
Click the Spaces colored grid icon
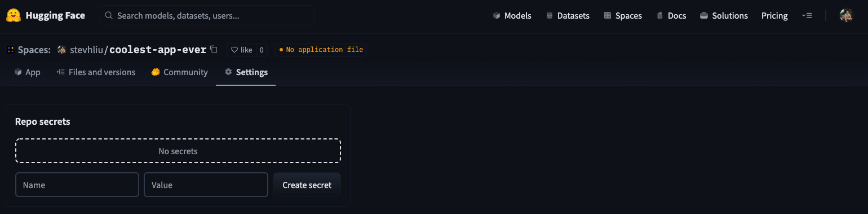pyautogui.click(x=11, y=50)
